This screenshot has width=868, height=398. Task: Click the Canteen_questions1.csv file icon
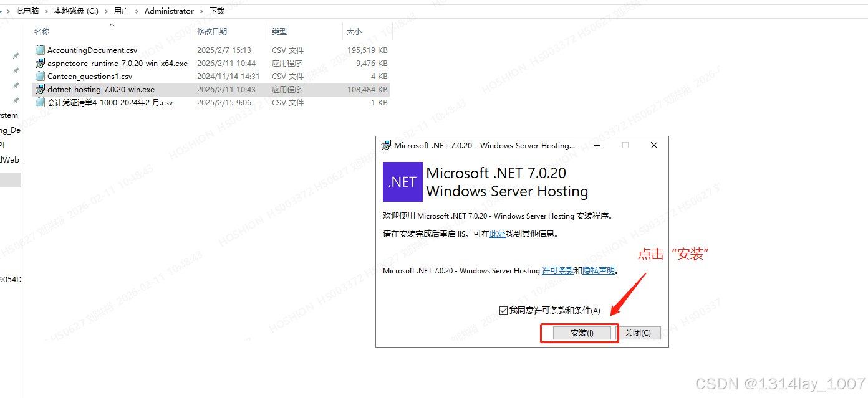(41, 77)
